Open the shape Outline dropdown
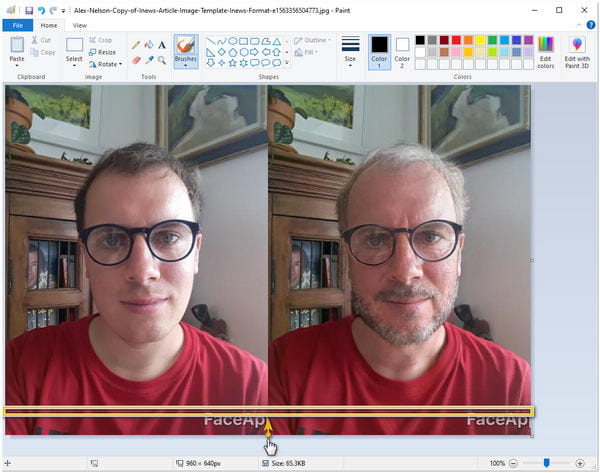 pyautogui.click(x=312, y=40)
